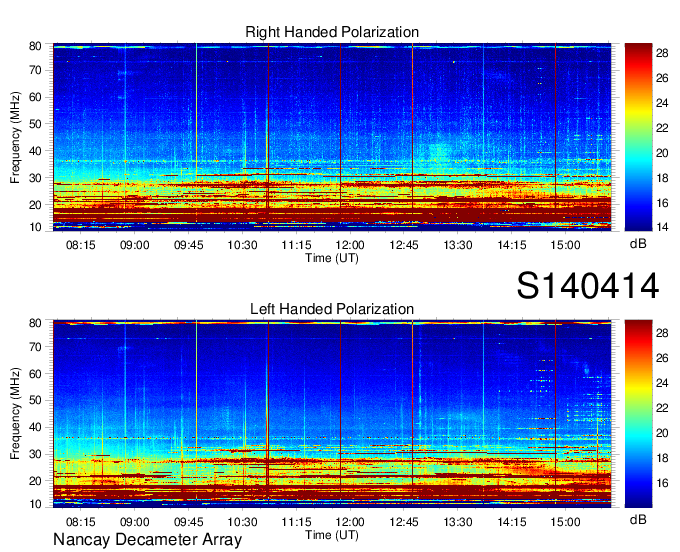Click 08:15 tick on Right Handed plot time axis
This screenshot has height=552, width=680.
[80, 245]
